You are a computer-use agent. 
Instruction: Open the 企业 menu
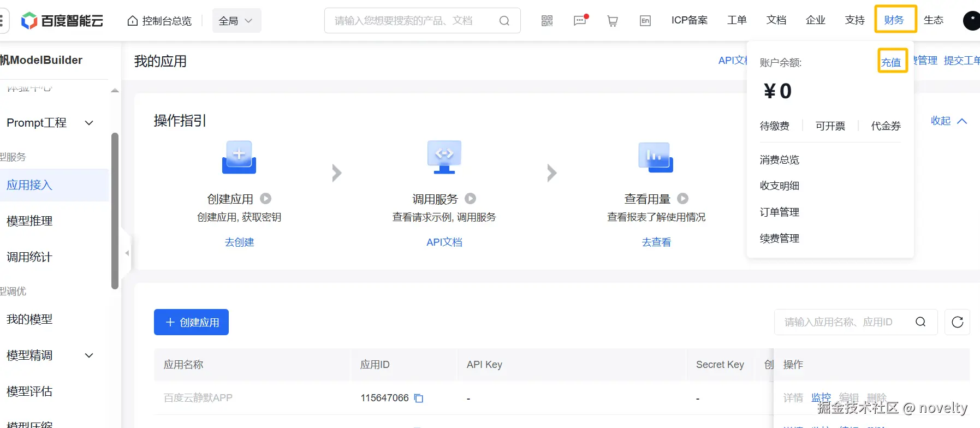click(816, 20)
